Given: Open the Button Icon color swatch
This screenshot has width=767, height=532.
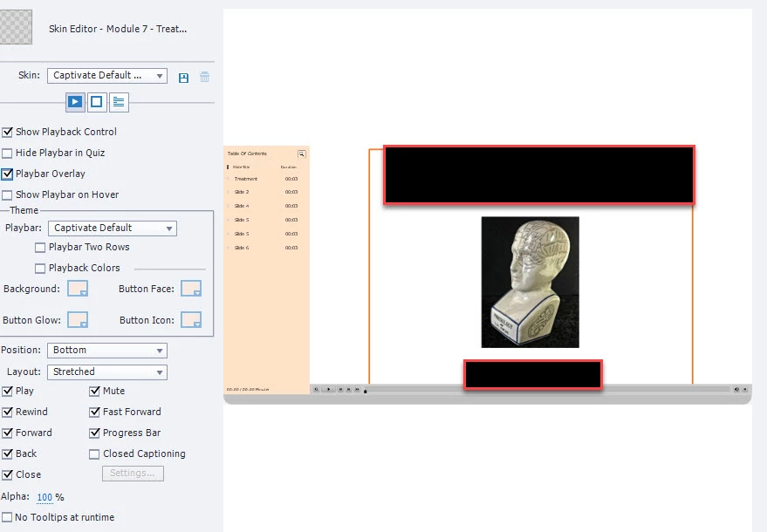Looking at the screenshot, I should click(x=191, y=320).
